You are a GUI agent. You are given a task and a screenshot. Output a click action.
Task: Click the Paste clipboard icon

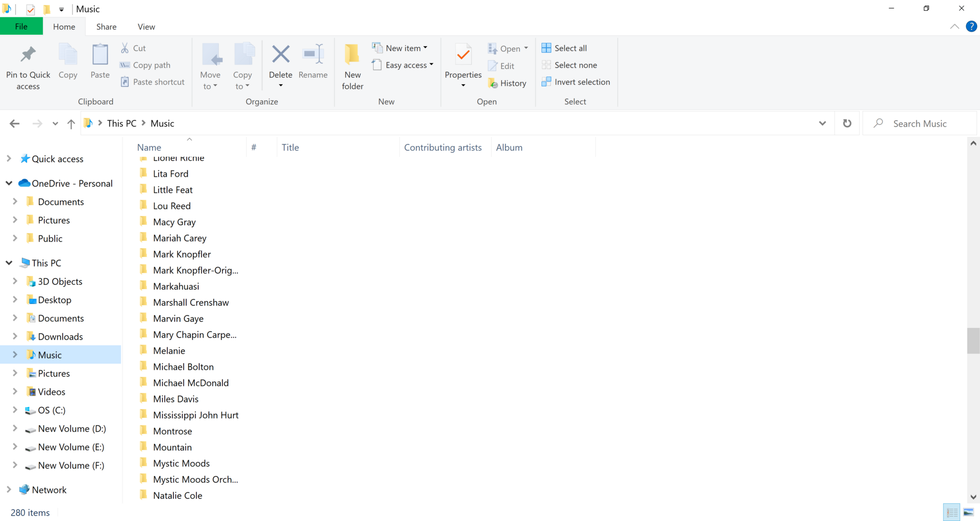pyautogui.click(x=100, y=55)
